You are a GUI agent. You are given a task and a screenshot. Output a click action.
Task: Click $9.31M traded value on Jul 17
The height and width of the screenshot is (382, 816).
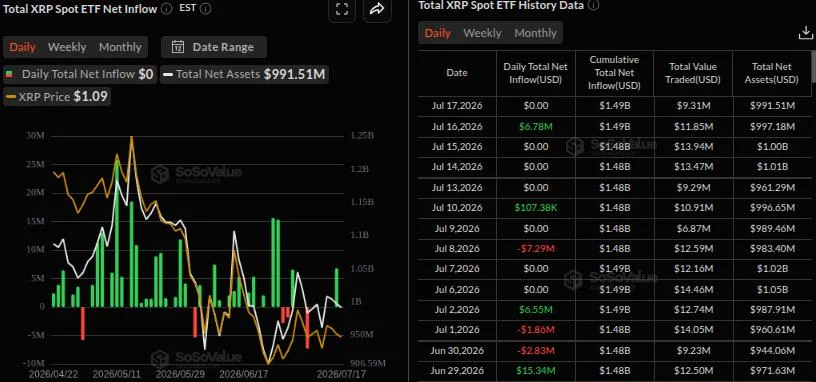coord(693,106)
